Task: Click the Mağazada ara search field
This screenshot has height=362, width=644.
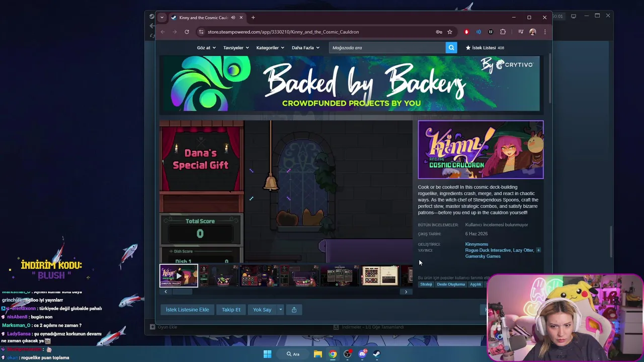Action: click(387, 48)
